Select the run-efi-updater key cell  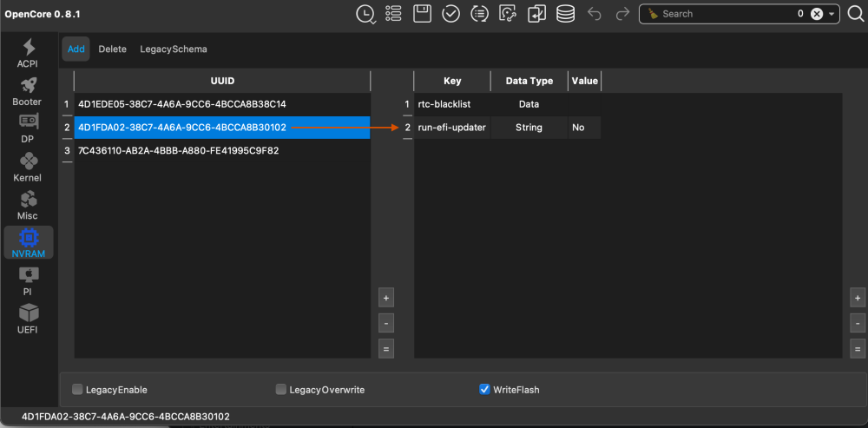coord(452,128)
